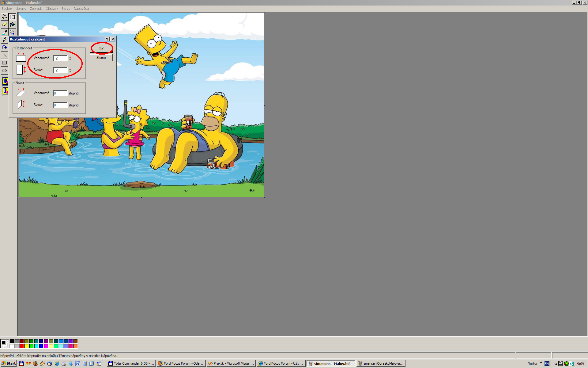Viewport: 588px width, 368px height.
Task: Pick the Ellipse shape tool
Action: (x=5, y=71)
